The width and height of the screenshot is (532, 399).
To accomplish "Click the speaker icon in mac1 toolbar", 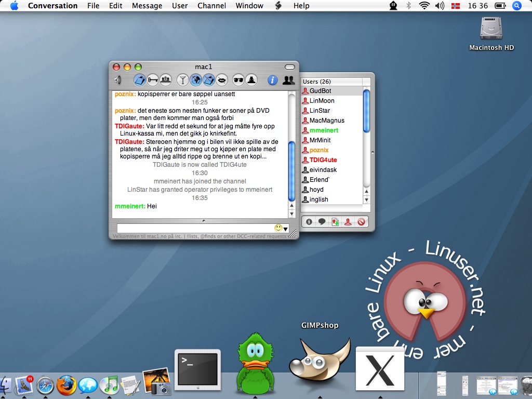I will coord(118,80).
